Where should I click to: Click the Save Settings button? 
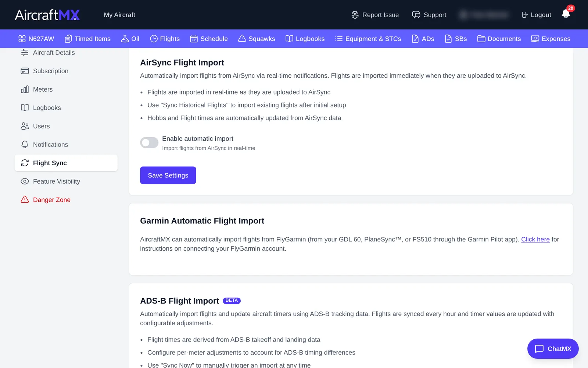[x=168, y=176]
